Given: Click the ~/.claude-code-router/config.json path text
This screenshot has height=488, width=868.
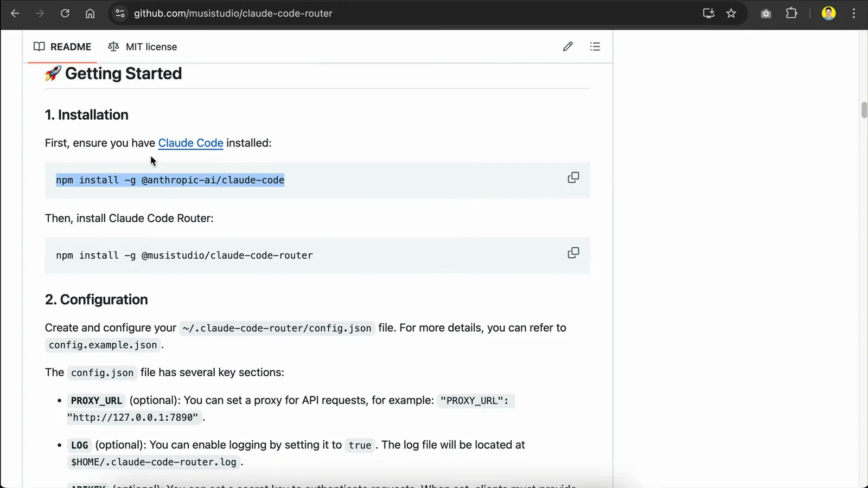Looking at the screenshot, I should pos(277,328).
